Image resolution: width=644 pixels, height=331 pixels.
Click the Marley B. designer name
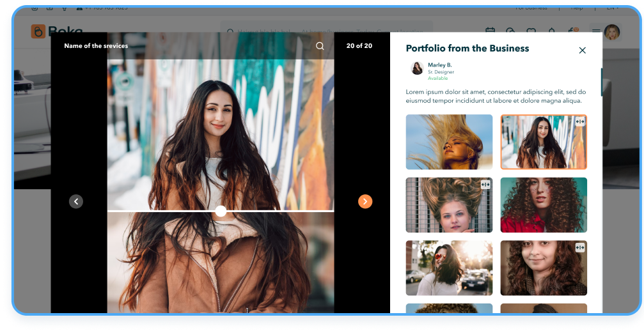tap(440, 65)
